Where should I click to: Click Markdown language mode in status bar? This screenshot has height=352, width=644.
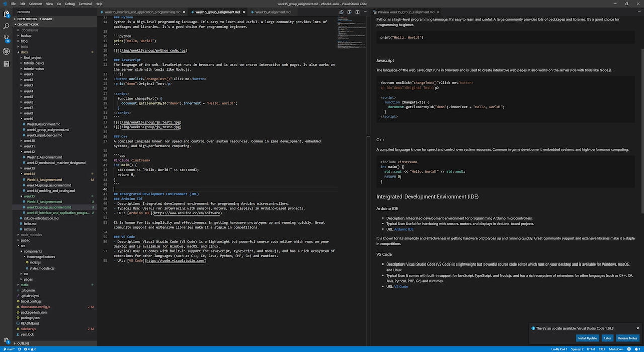pyautogui.click(x=616, y=349)
